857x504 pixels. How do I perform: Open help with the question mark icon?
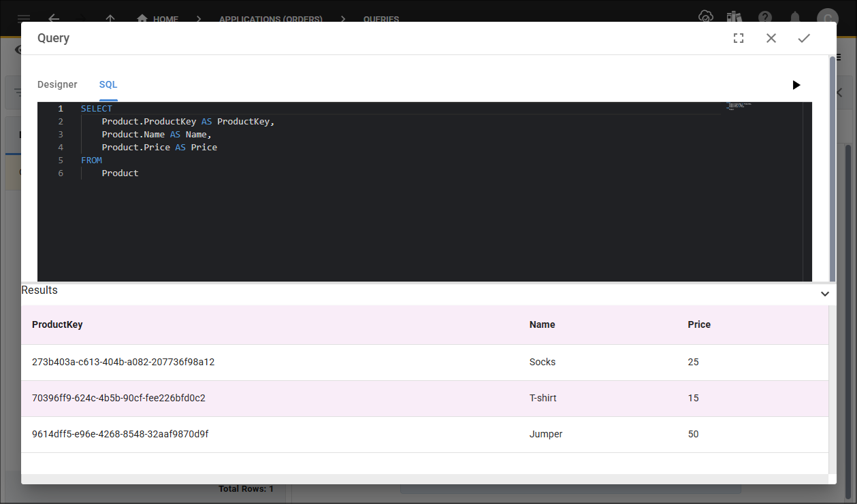(x=764, y=18)
